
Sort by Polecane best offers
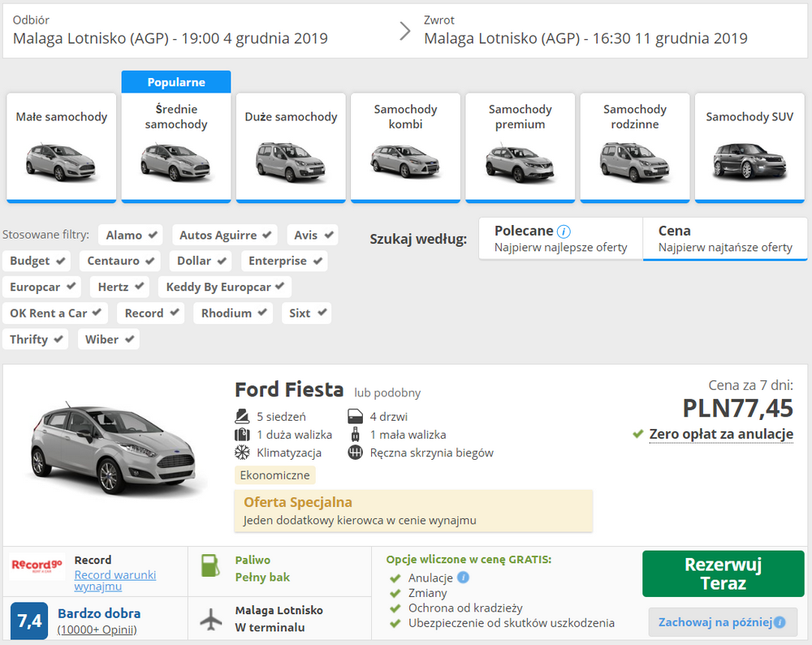pyautogui.click(x=561, y=239)
